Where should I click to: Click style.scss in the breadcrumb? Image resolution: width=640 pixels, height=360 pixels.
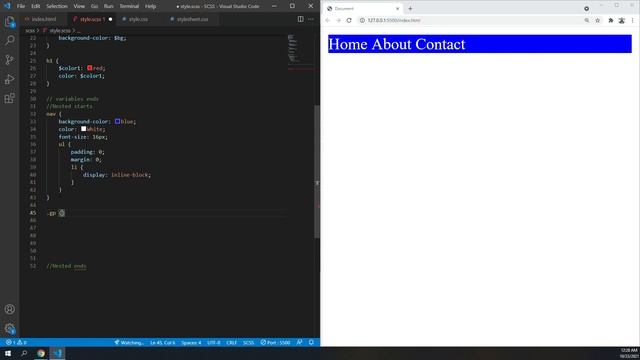60,31
